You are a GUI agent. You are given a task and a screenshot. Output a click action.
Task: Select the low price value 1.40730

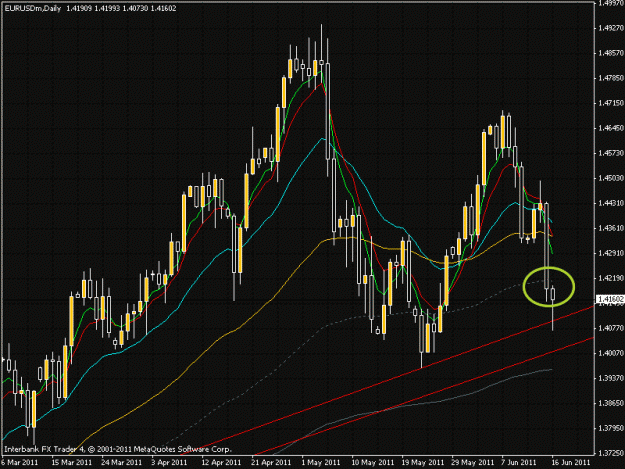coord(135,8)
